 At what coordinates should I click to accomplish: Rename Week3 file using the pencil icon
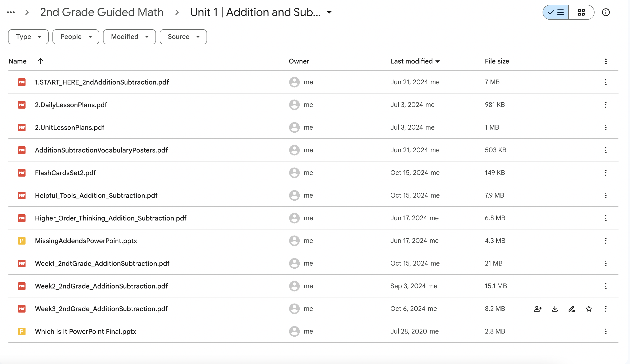572,309
